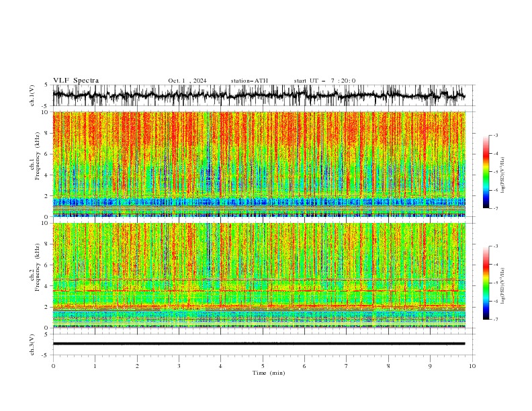Click the ch.1 Frequency (kHz) axis label
This screenshot has width=532, height=411.
(35, 156)
